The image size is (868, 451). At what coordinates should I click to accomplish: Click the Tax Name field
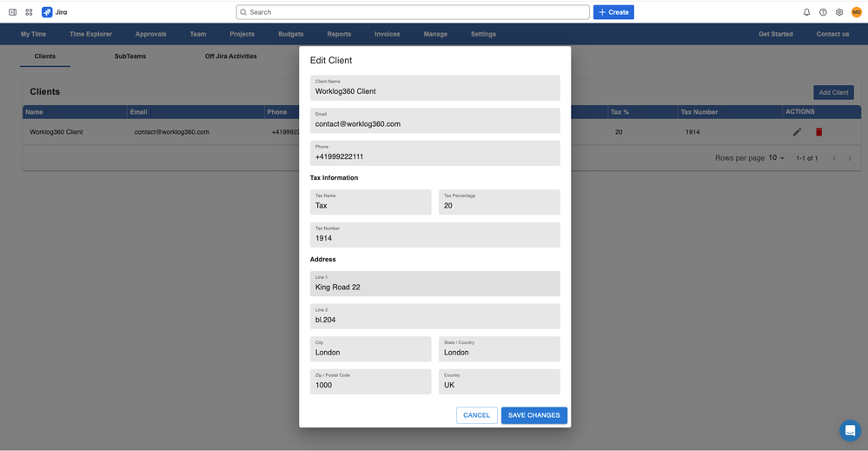pos(370,202)
